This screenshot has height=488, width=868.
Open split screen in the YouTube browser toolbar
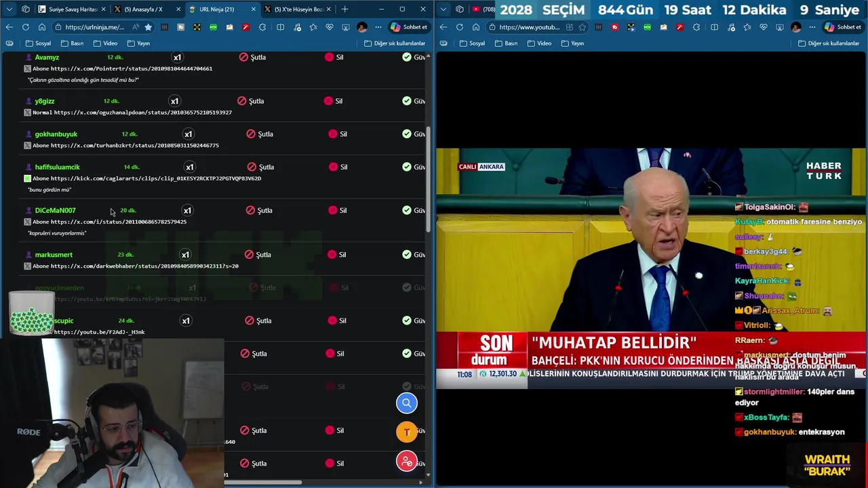point(714,27)
